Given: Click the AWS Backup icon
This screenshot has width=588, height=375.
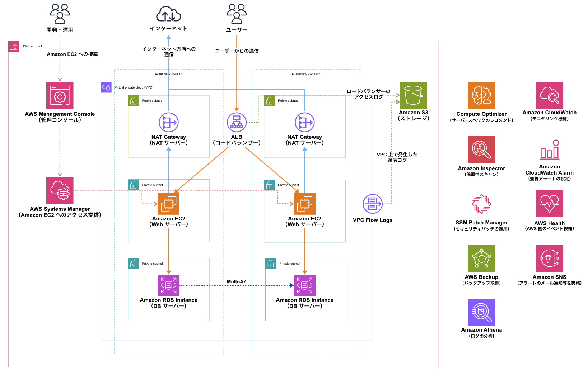Looking at the screenshot, I should pyautogui.click(x=481, y=258).
